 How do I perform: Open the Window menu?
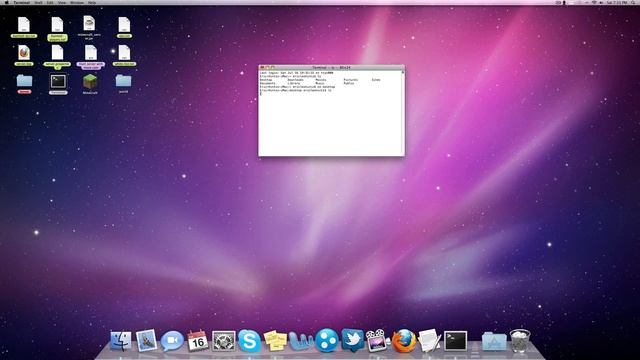pos(77,2)
